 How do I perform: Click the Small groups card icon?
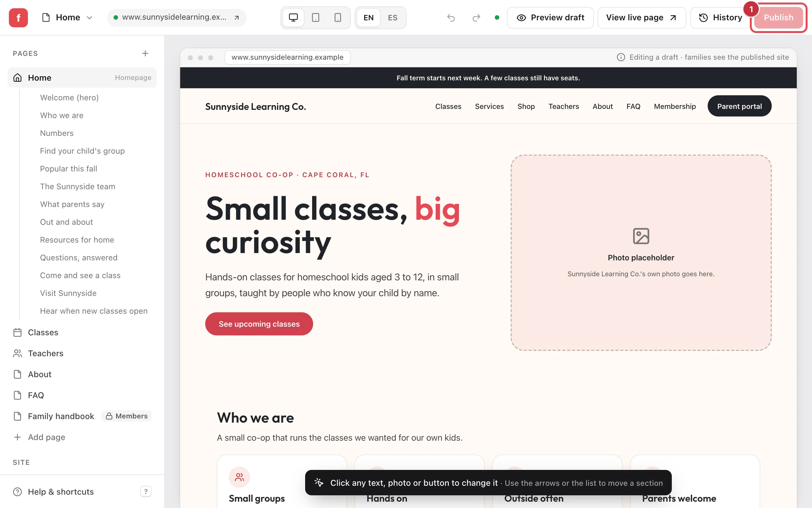point(239,477)
